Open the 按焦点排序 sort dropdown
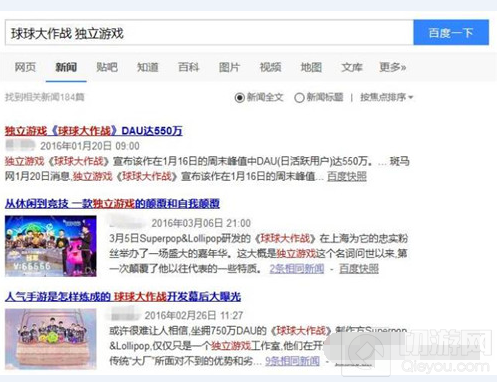The width and height of the screenshot is (497, 382). [x=387, y=97]
